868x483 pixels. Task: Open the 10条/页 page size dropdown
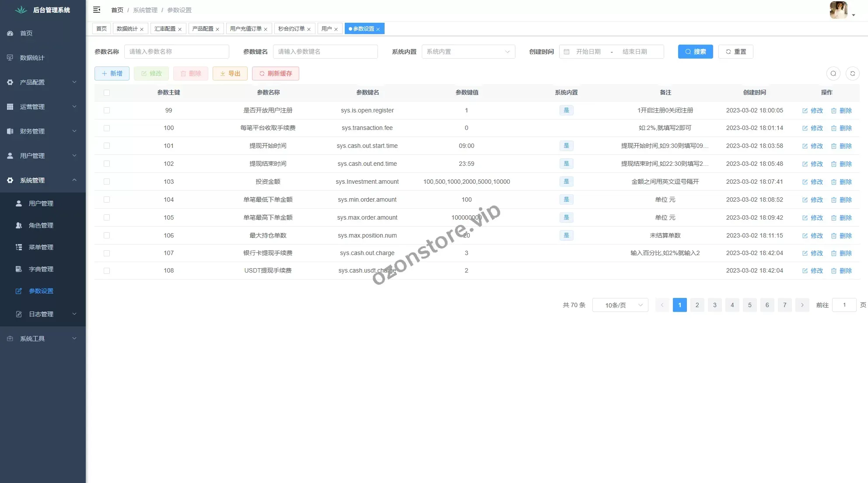pyautogui.click(x=619, y=305)
